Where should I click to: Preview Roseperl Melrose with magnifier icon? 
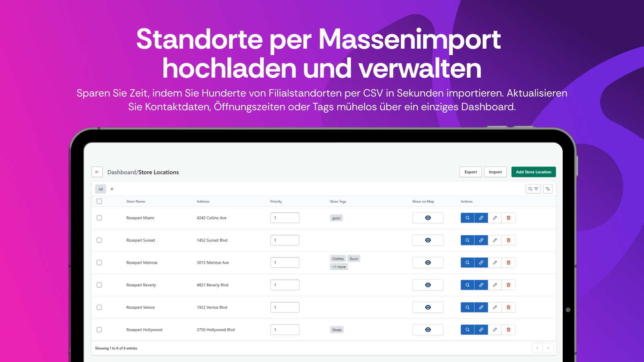point(467,263)
